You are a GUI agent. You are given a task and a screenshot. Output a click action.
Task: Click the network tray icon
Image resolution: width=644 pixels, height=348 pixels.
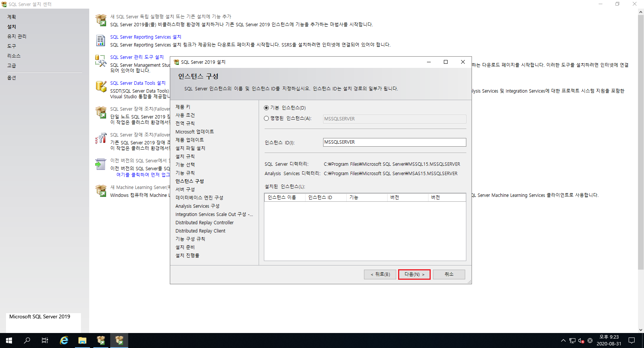pos(572,340)
